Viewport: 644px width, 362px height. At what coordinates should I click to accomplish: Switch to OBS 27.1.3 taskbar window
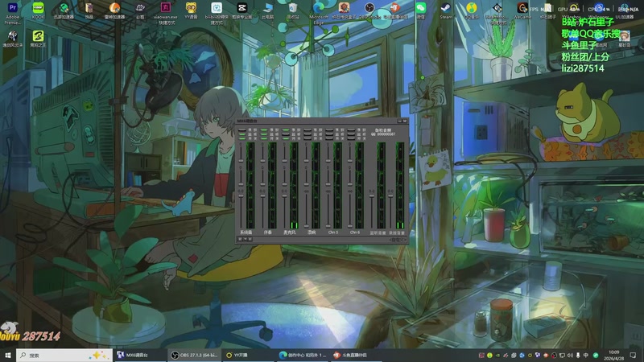(x=194, y=355)
